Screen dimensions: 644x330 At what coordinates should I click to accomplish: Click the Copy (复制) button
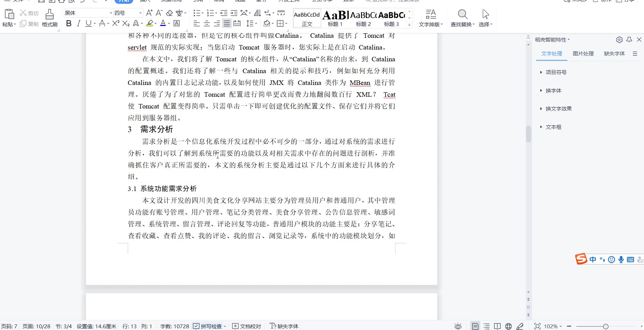click(29, 24)
